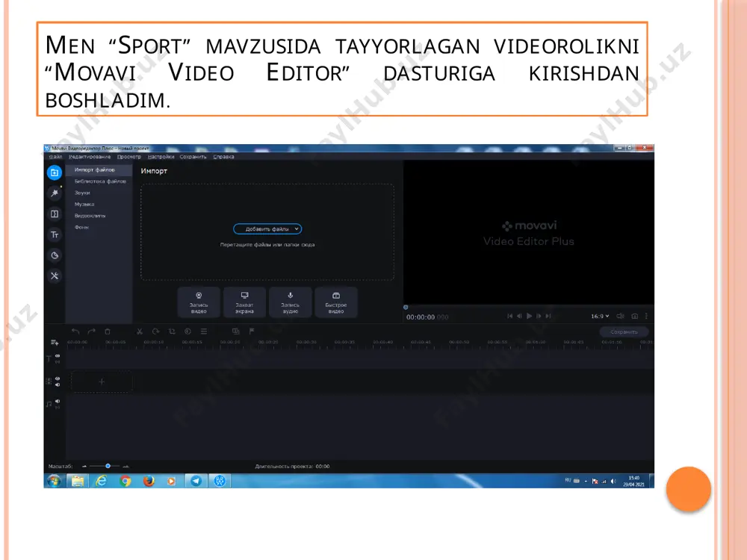Screen dimensions: 747x560
Task: Open the Import tab in the left sidebar
Action: click(55, 172)
